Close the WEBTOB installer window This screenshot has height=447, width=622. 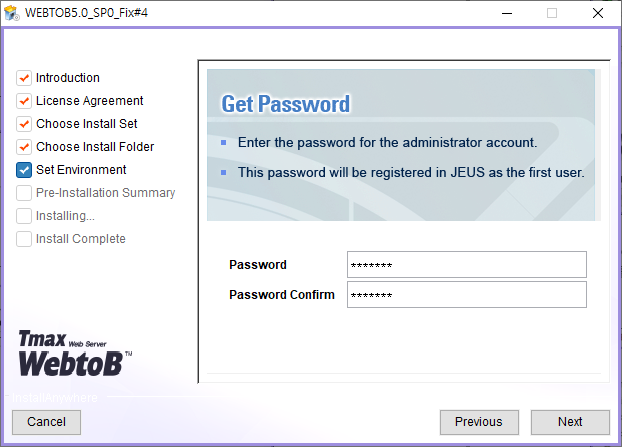tap(598, 13)
